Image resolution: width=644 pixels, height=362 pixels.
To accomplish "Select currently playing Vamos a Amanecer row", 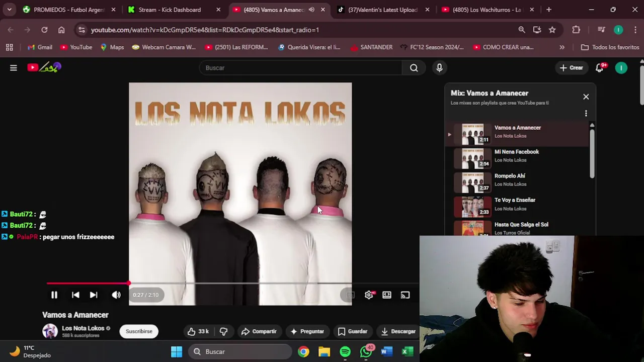I will [x=516, y=134].
